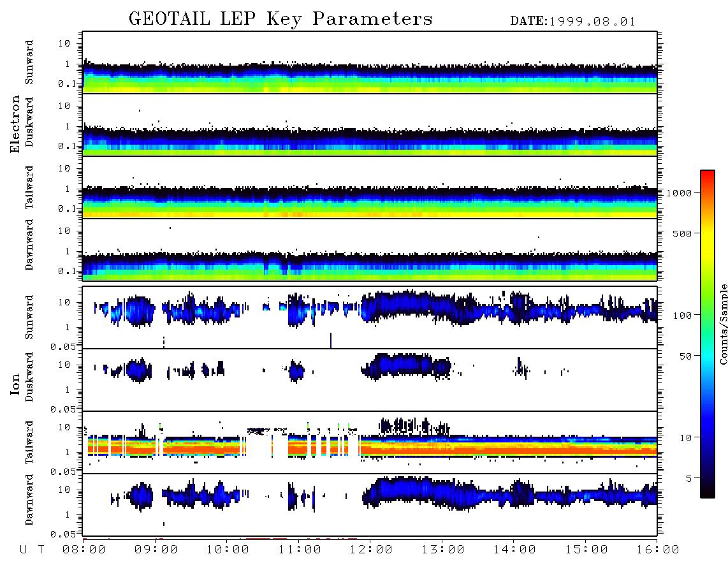Select the Ion Duskward axis label

[29, 377]
